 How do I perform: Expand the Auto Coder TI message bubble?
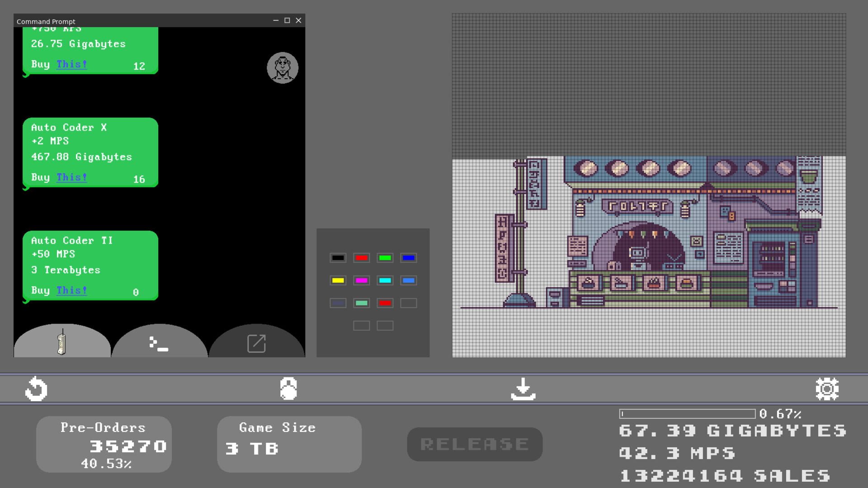[x=90, y=266]
